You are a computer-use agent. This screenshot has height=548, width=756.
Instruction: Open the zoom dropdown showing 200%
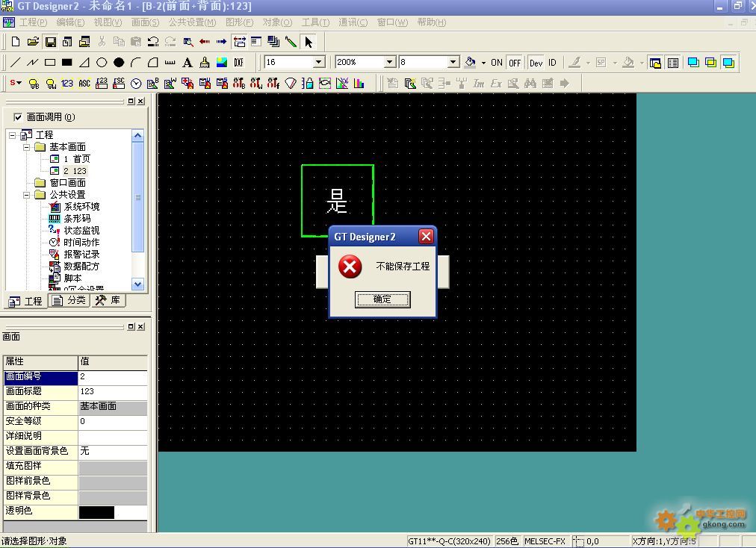390,62
